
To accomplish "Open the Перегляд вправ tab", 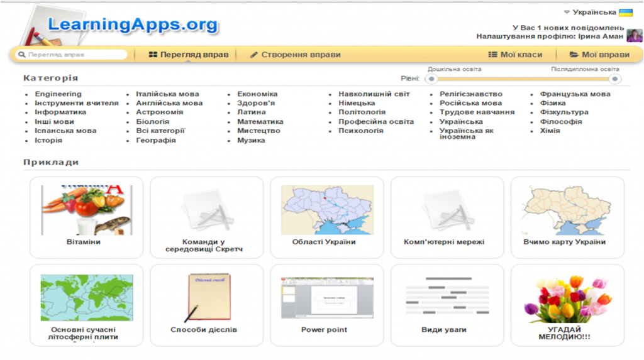I will click(x=189, y=55).
